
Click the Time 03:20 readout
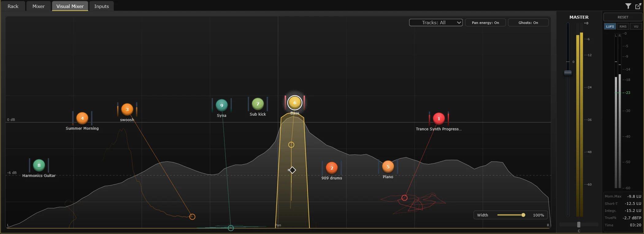point(623,225)
